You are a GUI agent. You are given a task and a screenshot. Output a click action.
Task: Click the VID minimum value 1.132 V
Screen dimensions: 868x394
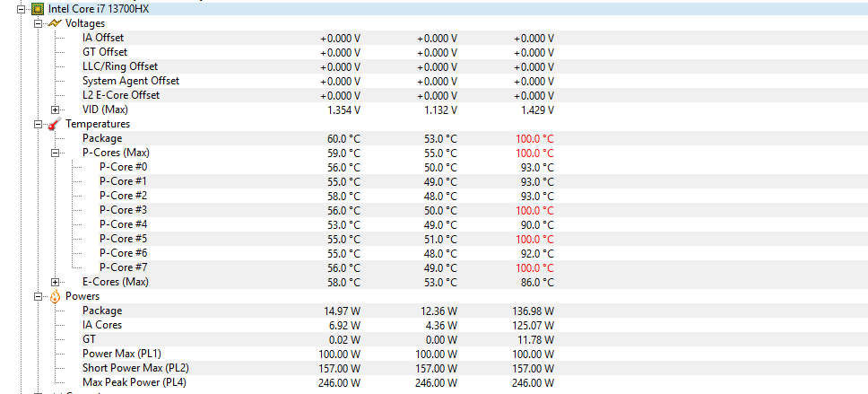[x=440, y=109]
